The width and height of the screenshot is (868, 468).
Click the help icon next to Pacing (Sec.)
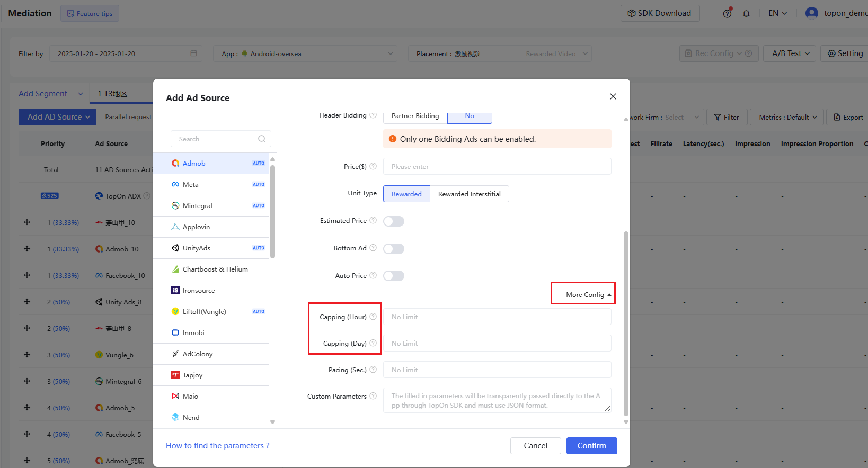tap(373, 370)
